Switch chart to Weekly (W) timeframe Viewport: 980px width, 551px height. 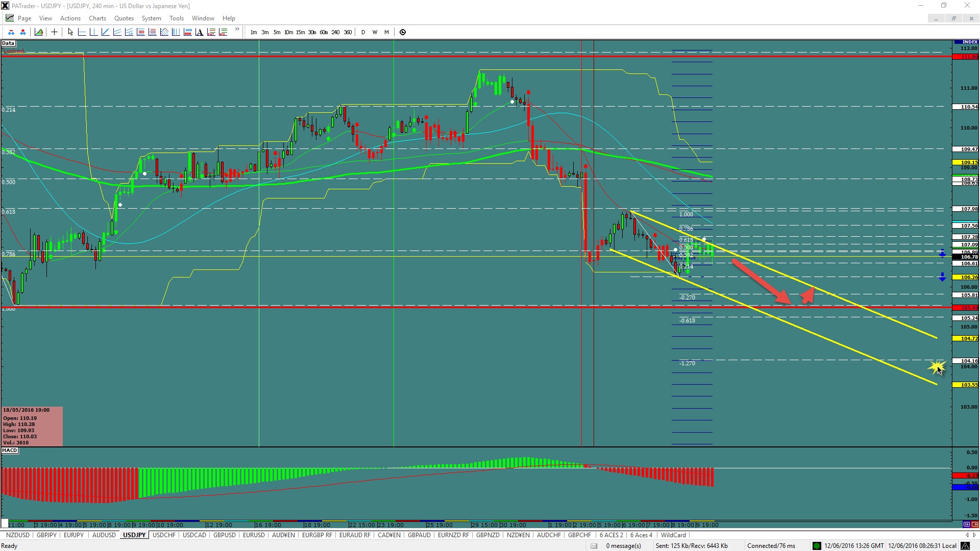[x=375, y=32]
